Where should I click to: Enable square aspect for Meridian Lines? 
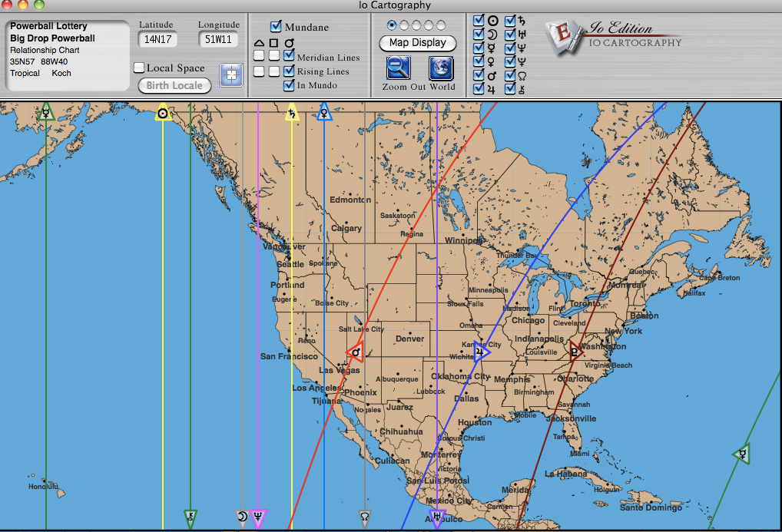[x=273, y=55]
